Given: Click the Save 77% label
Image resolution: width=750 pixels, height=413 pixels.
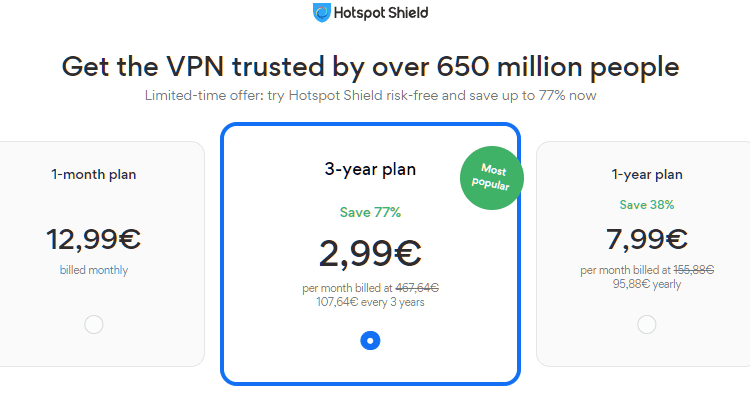Looking at the screenshot, I should [370, 212].
